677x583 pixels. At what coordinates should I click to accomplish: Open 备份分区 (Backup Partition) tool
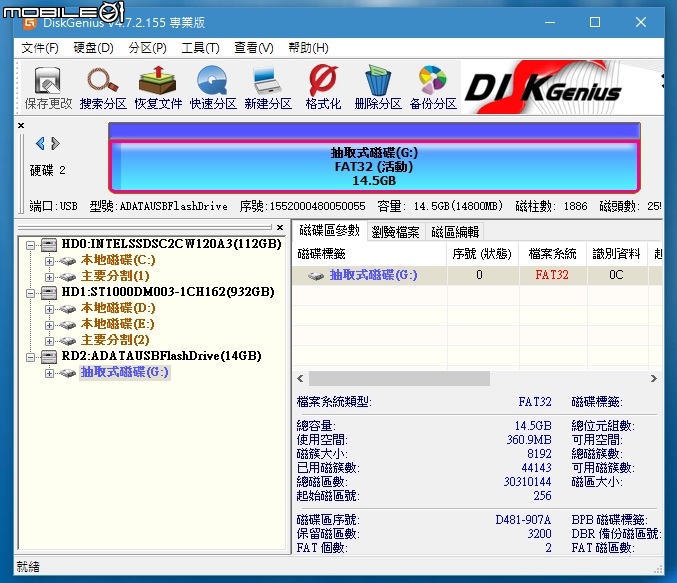coord(433,88)
